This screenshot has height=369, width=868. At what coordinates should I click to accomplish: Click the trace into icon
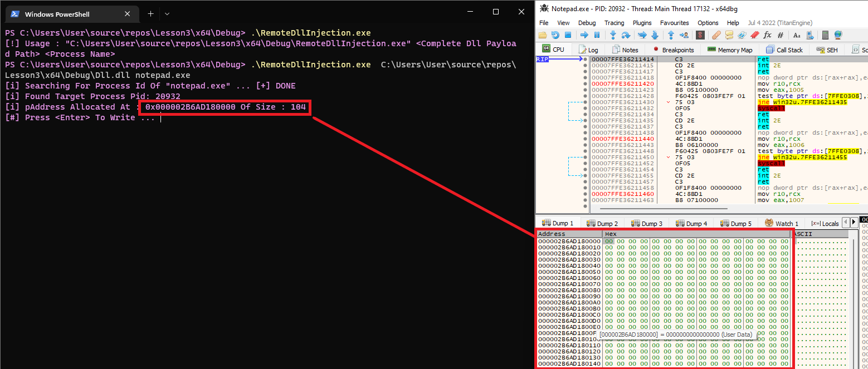(x=642, y=35)
